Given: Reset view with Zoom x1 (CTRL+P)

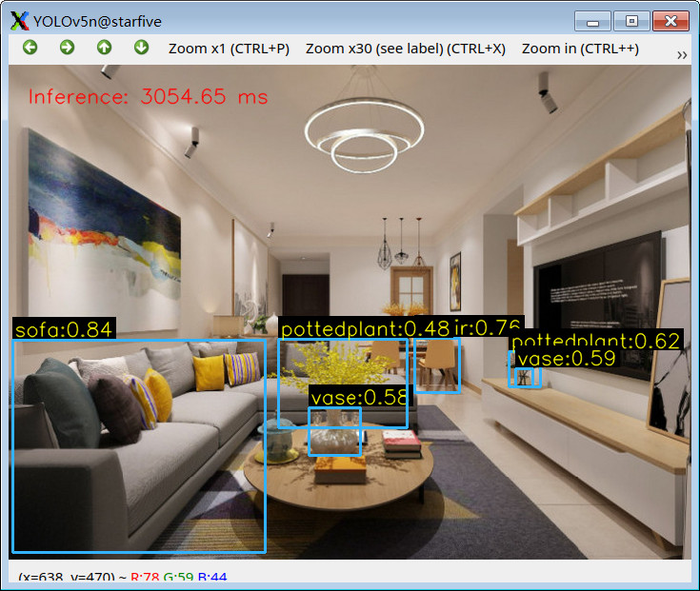Looking at the screenshot, I should [229, 49].
